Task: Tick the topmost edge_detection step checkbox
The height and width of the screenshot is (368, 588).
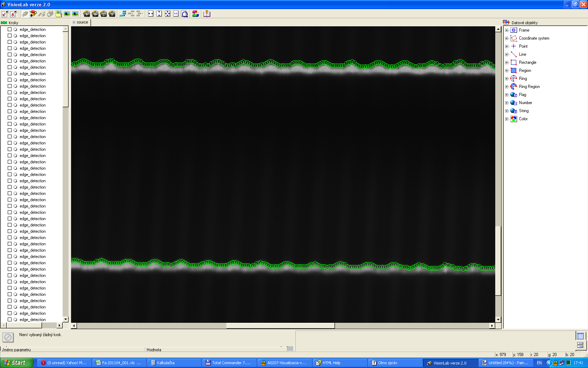Action: [10, 29]
